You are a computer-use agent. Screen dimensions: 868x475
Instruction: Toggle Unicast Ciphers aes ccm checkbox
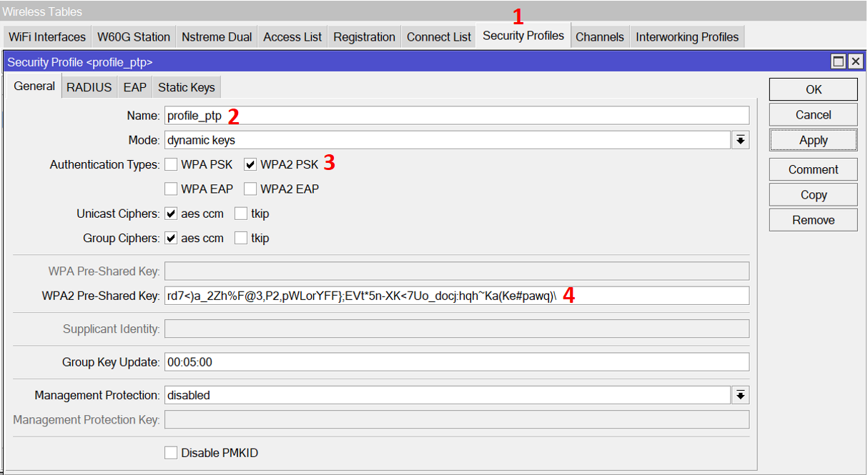(171, 214)
